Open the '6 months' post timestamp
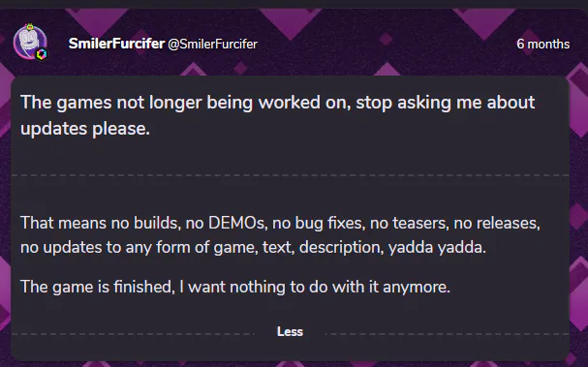Viewport: 588px width, 367px height. [543, 44]
